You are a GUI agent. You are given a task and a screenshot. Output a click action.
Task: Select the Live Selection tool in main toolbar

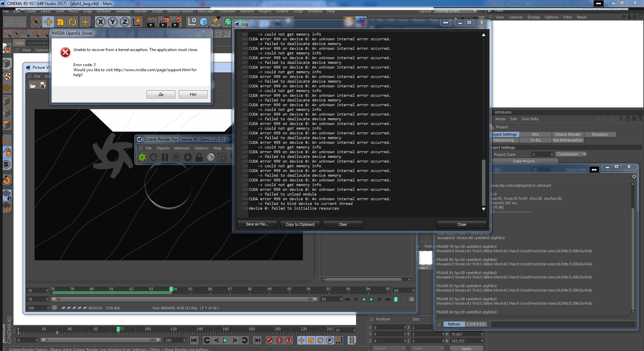(36, 22)
